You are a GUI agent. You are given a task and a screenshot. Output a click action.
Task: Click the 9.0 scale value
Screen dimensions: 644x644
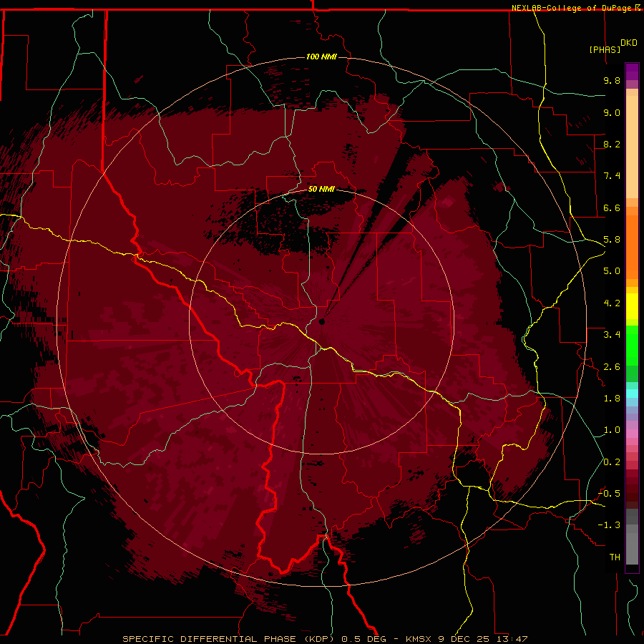tap(612, 112)
